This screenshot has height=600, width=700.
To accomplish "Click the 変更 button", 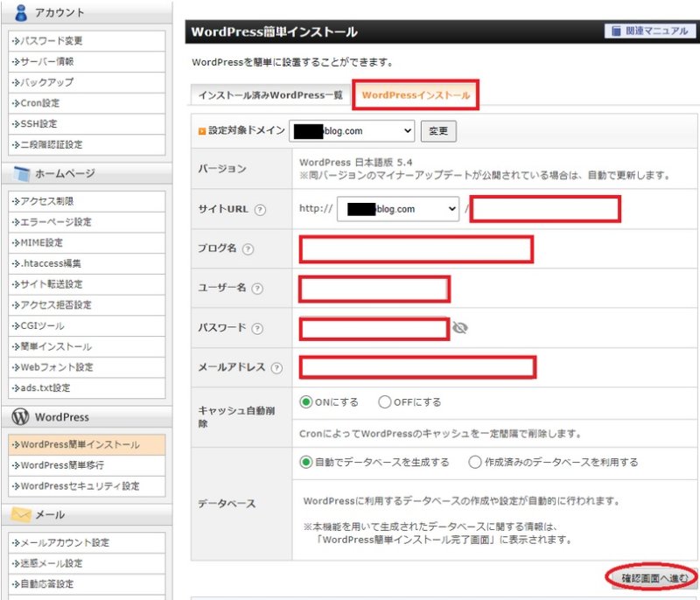I will [438, 131].
